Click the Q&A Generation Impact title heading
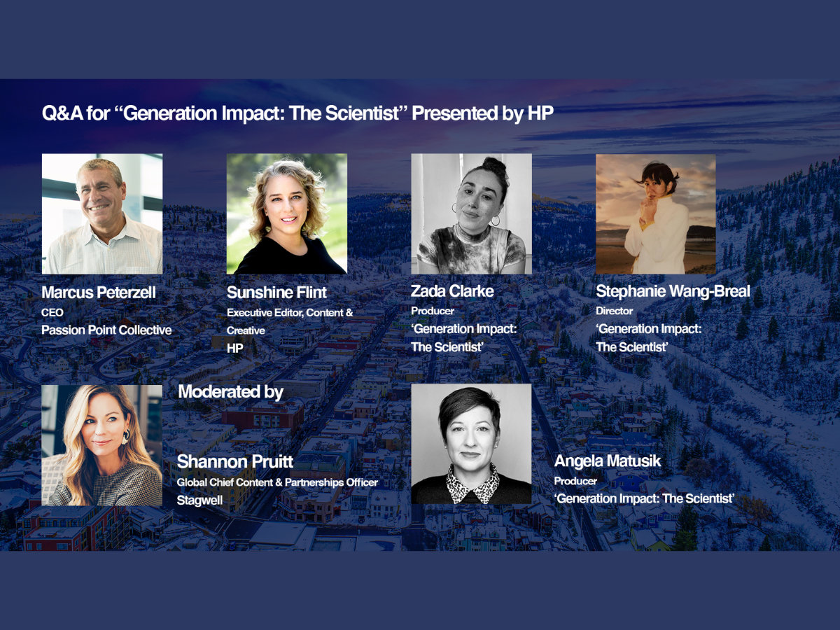840x630 pixels. (297, 113)
